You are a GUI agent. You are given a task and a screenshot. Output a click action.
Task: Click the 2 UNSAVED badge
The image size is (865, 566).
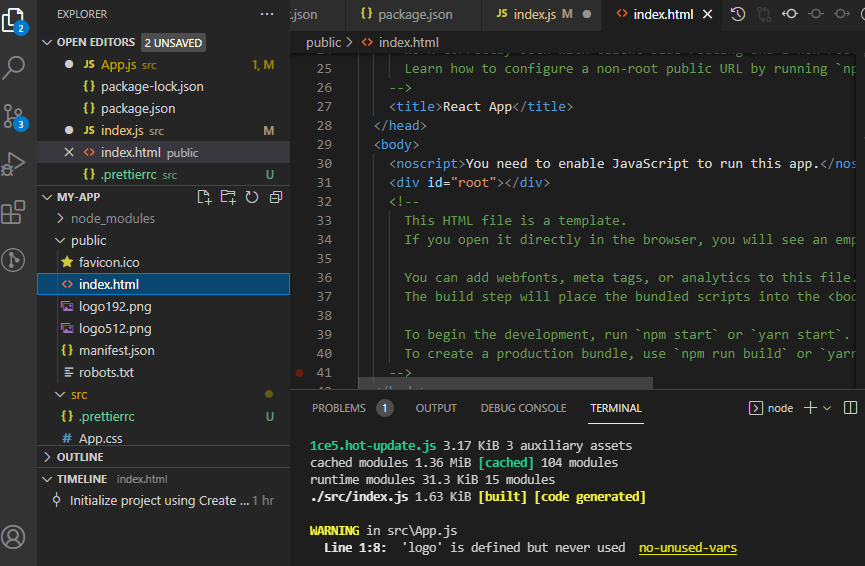pyautogui.click(x=173, y=42)
